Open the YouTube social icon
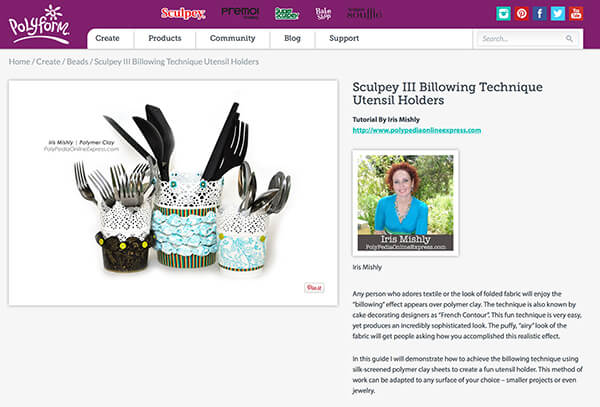The height and width of the screenshot is (407, 600). click(576, 14)
